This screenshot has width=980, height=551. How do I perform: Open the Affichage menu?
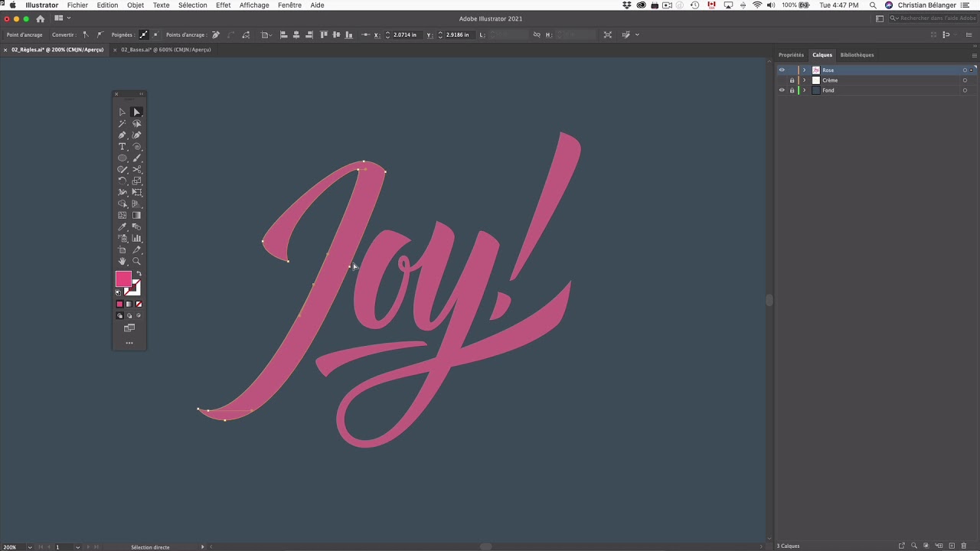[254, 5]
